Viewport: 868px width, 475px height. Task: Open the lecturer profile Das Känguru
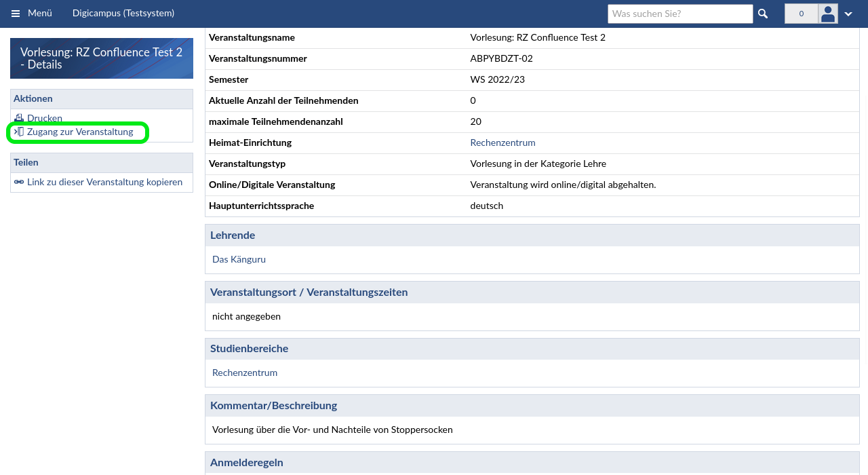point(239,259)
